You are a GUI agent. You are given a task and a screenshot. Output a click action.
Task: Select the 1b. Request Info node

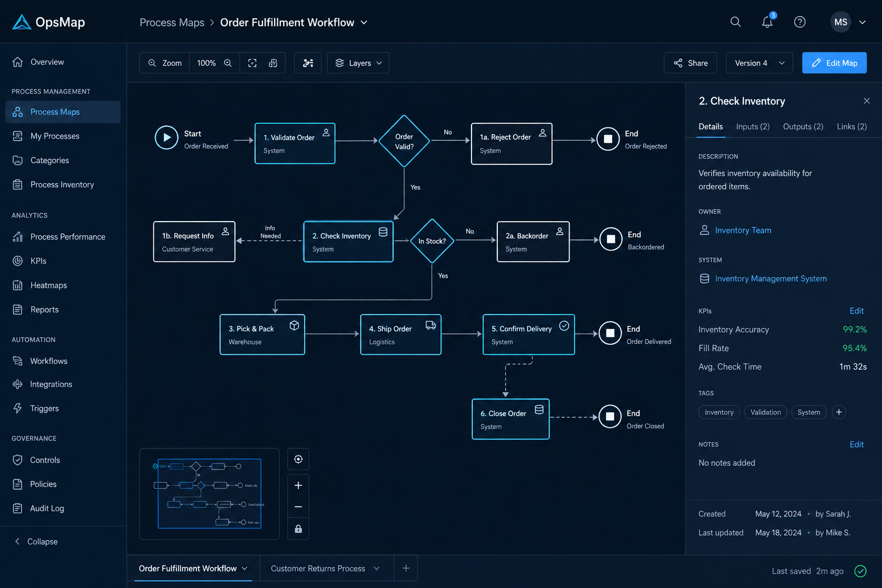[x=194, y=242]
